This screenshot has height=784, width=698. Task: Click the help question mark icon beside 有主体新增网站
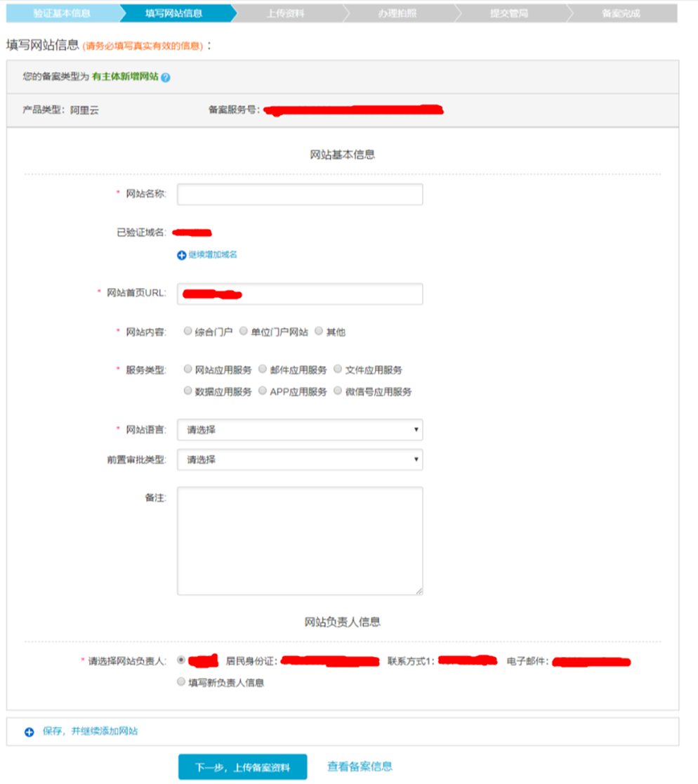point(166,77)
